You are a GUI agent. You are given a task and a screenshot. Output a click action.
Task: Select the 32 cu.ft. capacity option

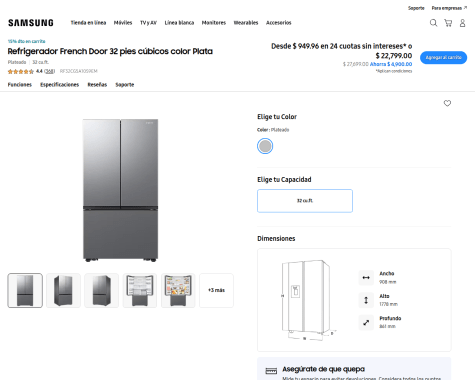pyautogui.click(x=305, y=201)
